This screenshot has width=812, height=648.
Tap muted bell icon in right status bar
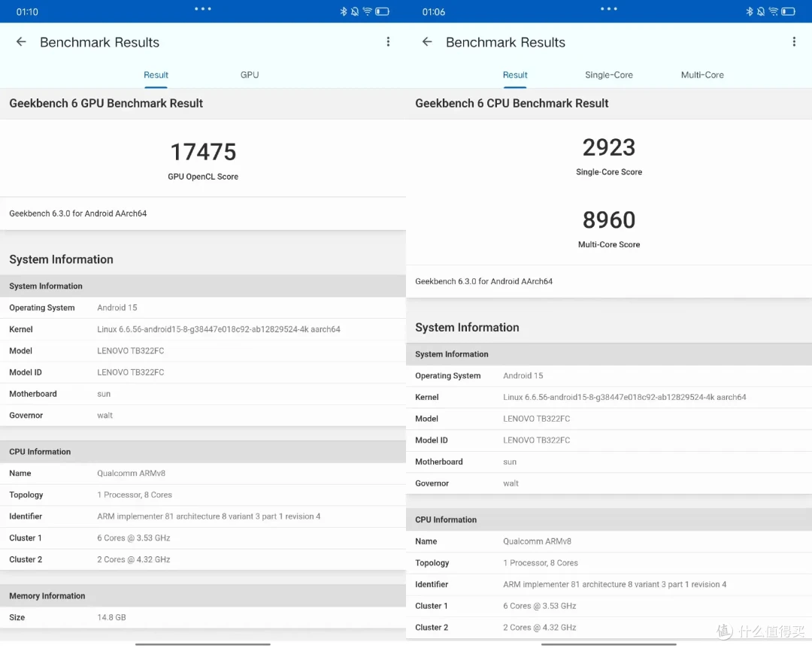(x=761, y=11)
